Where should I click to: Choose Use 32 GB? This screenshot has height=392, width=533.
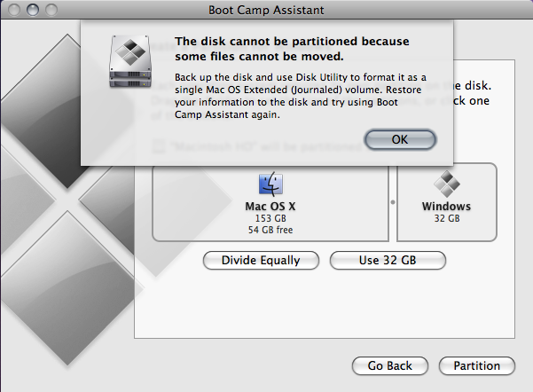click(x=388, y=261)
